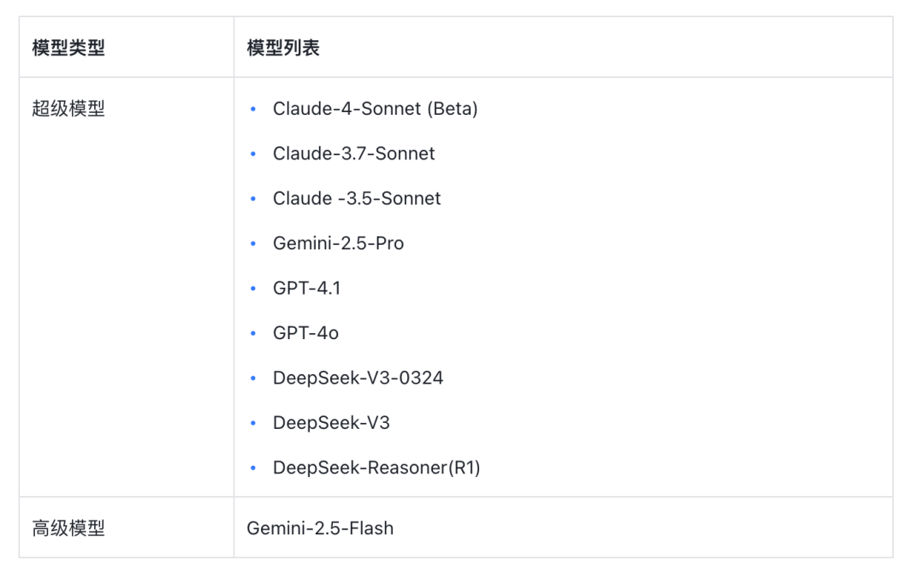Select the 高级模型 row label

click(68, 528)
